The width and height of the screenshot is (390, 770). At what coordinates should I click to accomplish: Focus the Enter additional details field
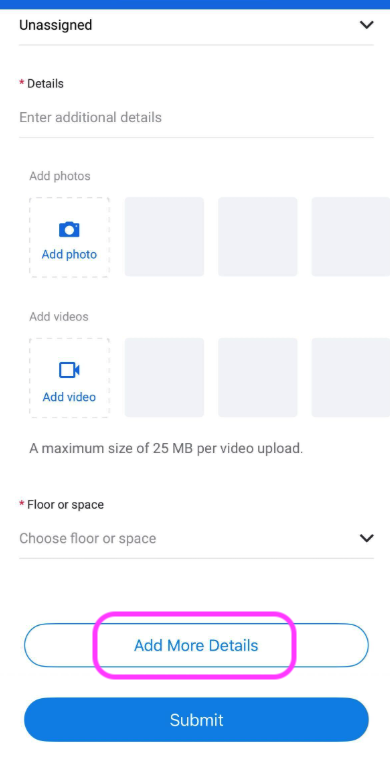(196, 118)
